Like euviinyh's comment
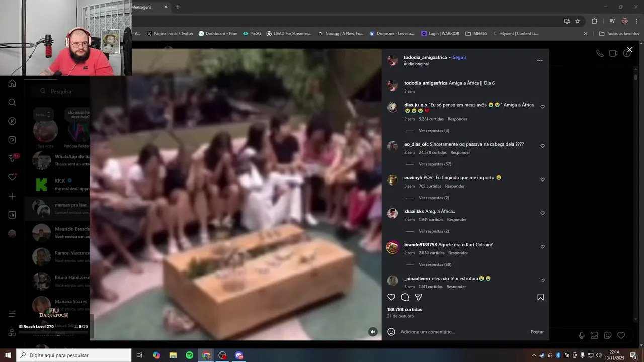This screenshot has height=362, width=644. [x=542, y=179]
